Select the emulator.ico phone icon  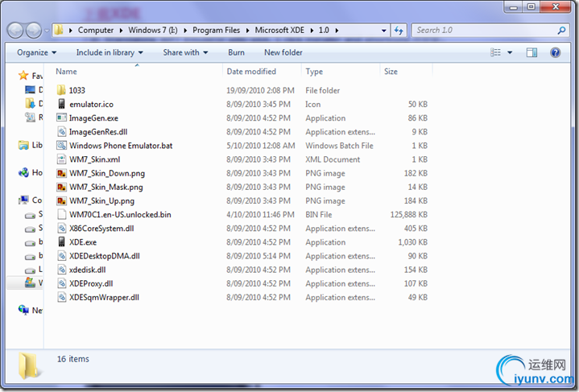click(61, 104)
